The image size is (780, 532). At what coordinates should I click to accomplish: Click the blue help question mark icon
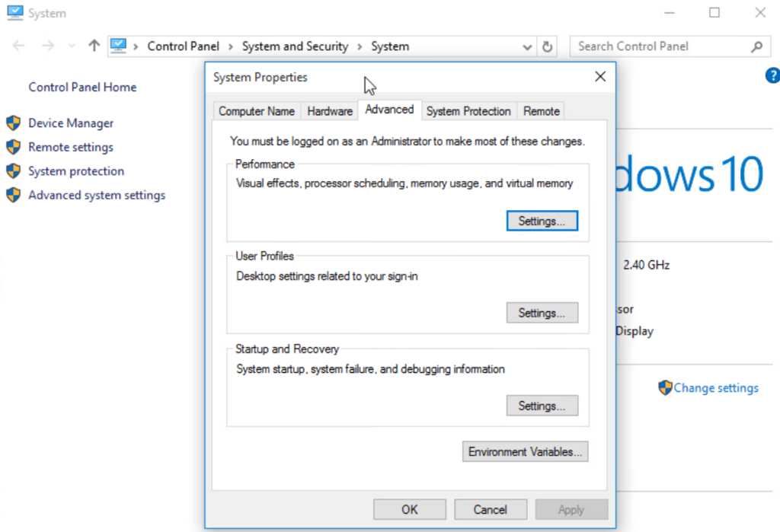pos(772,75)
